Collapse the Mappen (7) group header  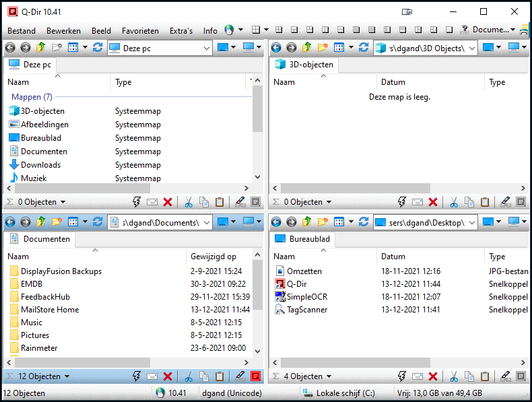[32, 97]
